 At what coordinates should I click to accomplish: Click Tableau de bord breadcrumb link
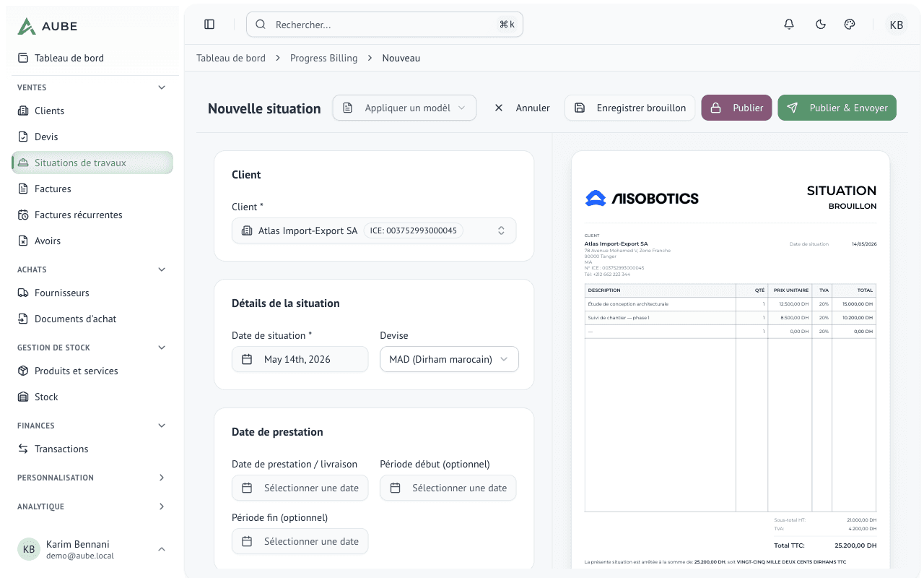[x=231, y=58]
